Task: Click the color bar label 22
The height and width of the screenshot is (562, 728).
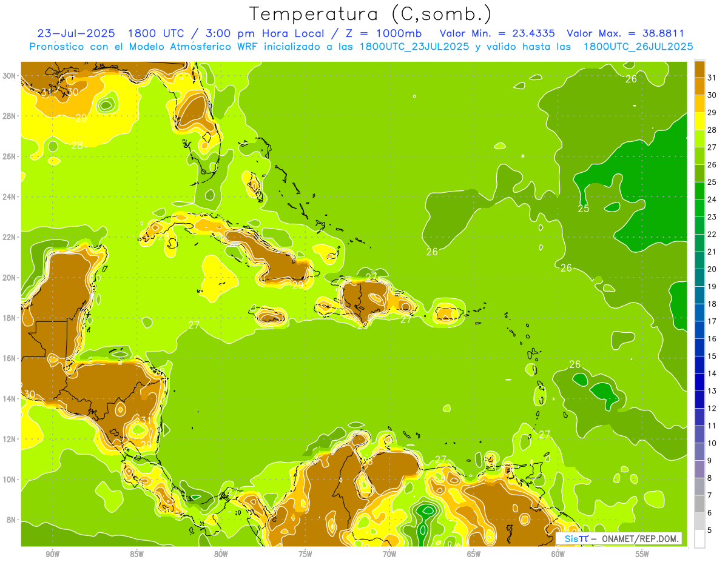Action: point(712,234)
